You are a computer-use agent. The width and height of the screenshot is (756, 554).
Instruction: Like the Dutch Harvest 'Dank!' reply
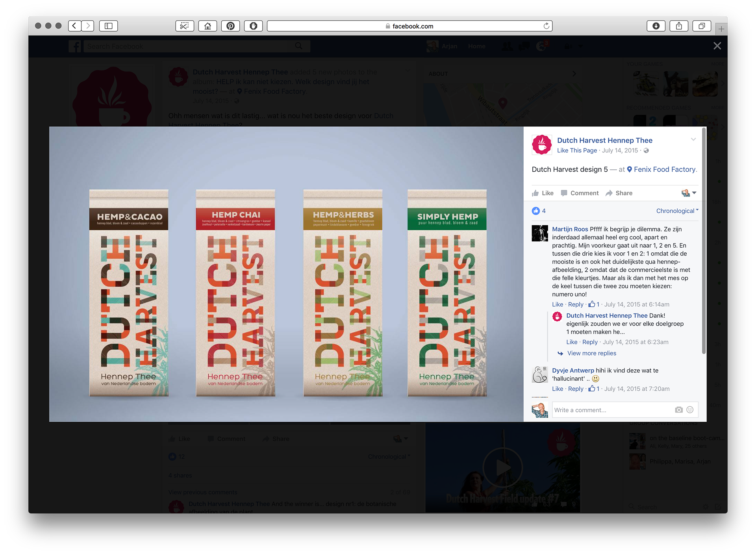[x=572, y=342]
